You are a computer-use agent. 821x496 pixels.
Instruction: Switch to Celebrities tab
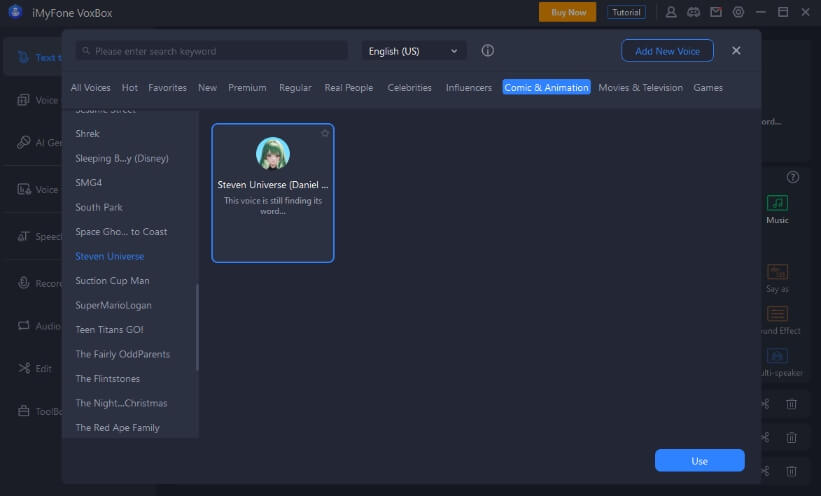pyautogui.click(x=409, y=87)
